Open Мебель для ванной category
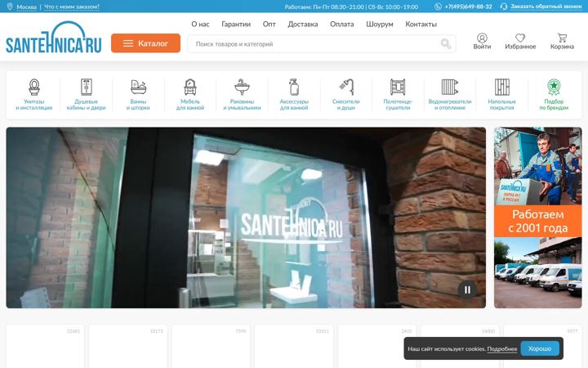 pos(190,95)
